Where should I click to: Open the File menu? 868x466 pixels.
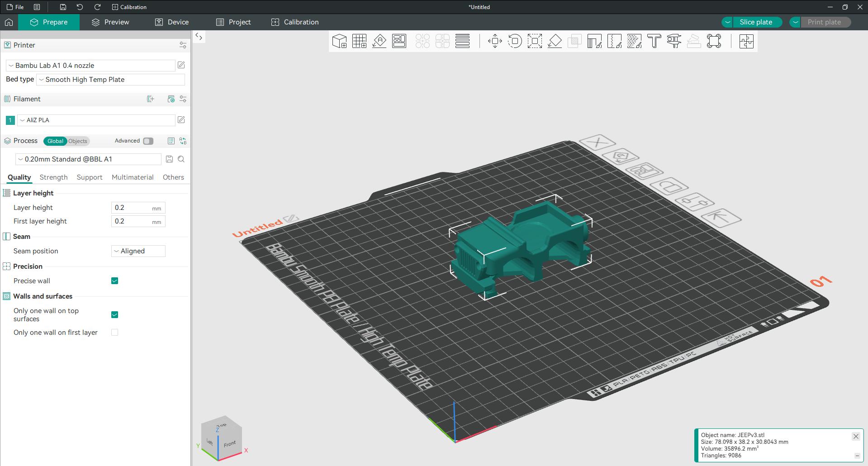pos(15,7)
